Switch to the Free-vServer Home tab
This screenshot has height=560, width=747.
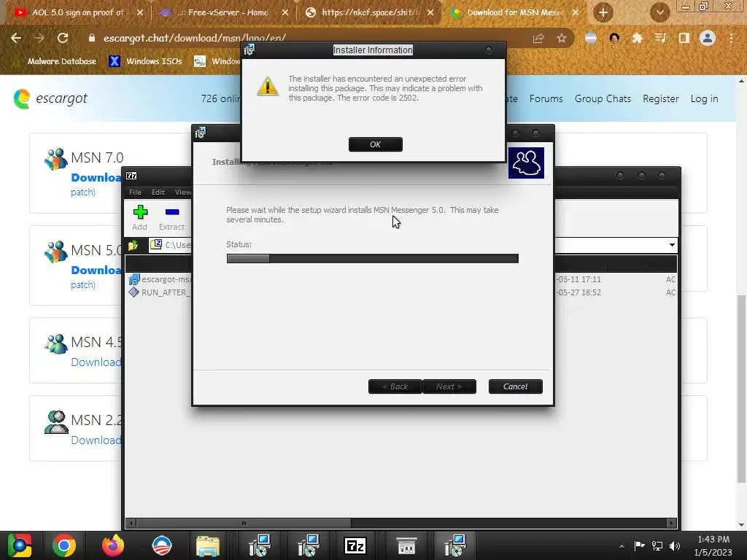click(x=224, y=12)
